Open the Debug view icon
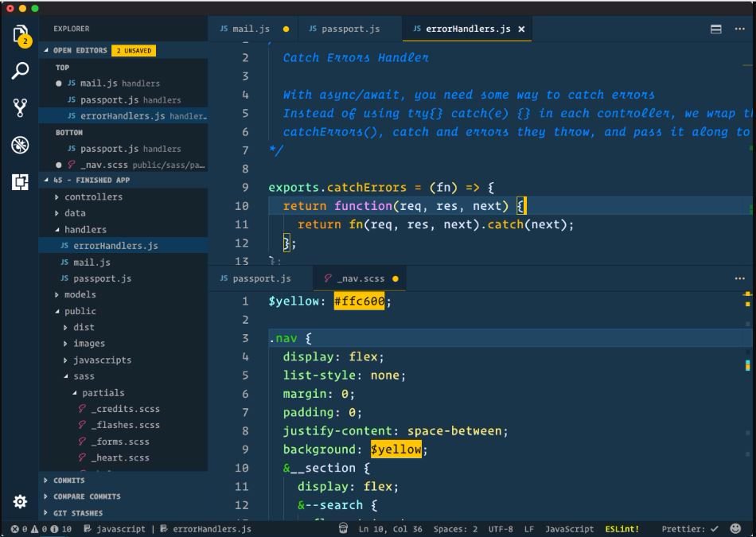The width and height of the screenshot is (756, 537). [x=20, y=145]
